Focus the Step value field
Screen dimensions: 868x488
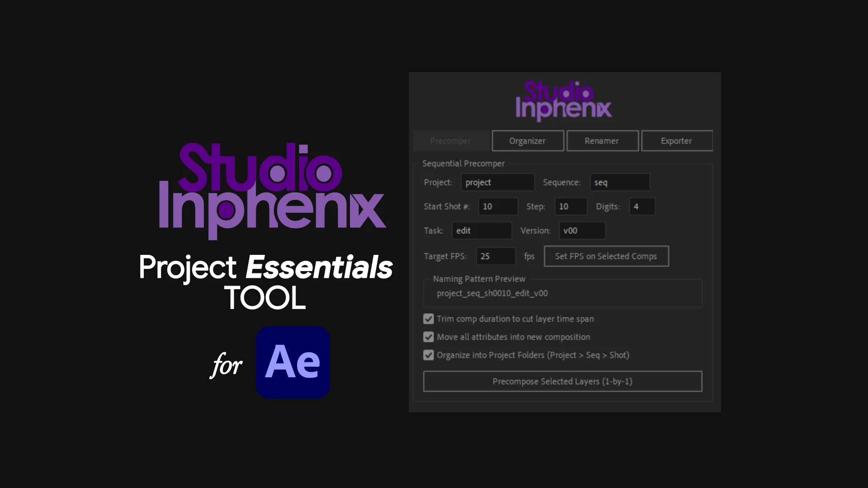(571, 206)
